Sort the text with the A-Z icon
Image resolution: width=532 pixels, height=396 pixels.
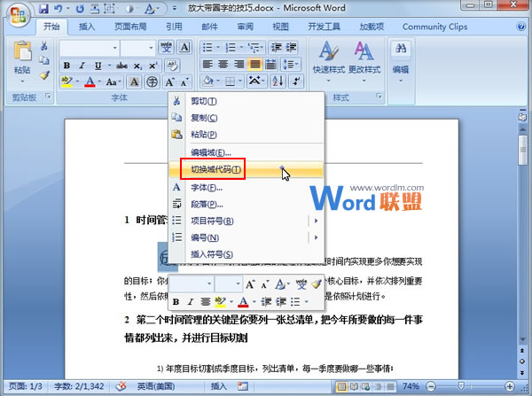[x=278, y=82]
